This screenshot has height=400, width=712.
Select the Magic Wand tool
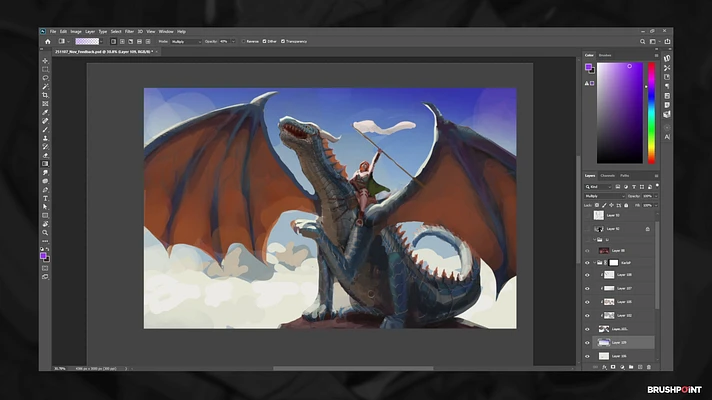(45, 87)
